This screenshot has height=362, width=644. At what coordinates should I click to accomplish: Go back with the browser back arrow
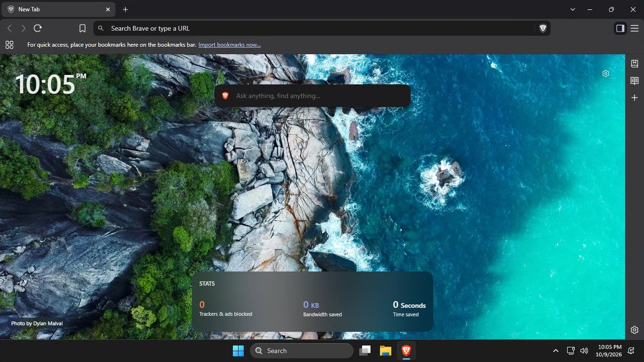9,28
